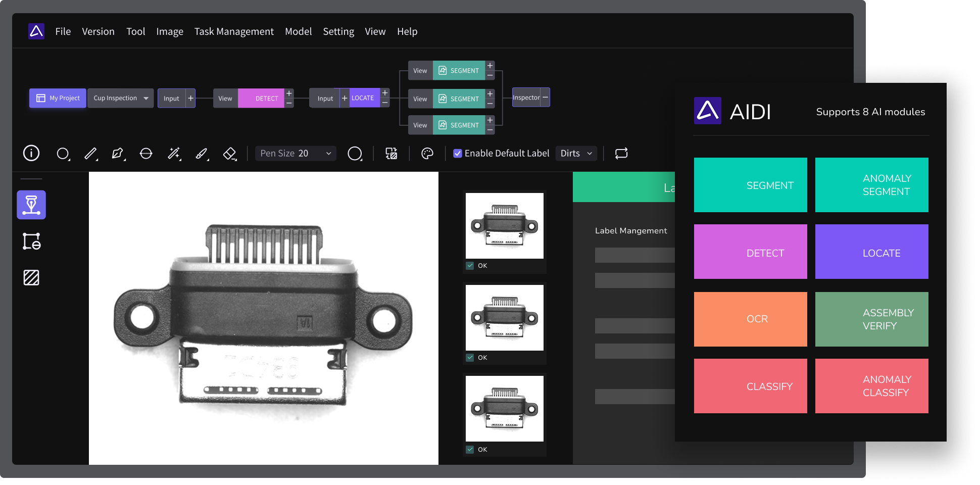Click the info icon in the toolbar
This screenshot has height=485, width=980.
(x=31, y=153)
